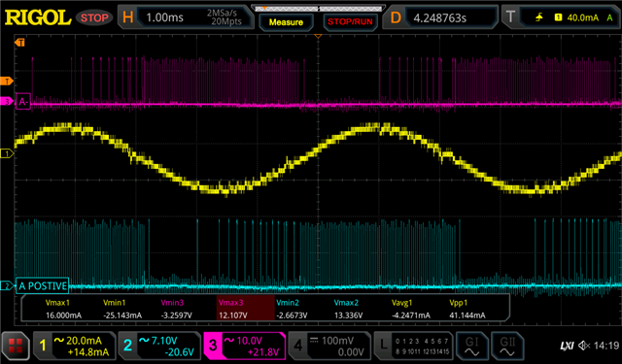
Task: Click the 14:19 clock time
Action: tap(606, 346)
